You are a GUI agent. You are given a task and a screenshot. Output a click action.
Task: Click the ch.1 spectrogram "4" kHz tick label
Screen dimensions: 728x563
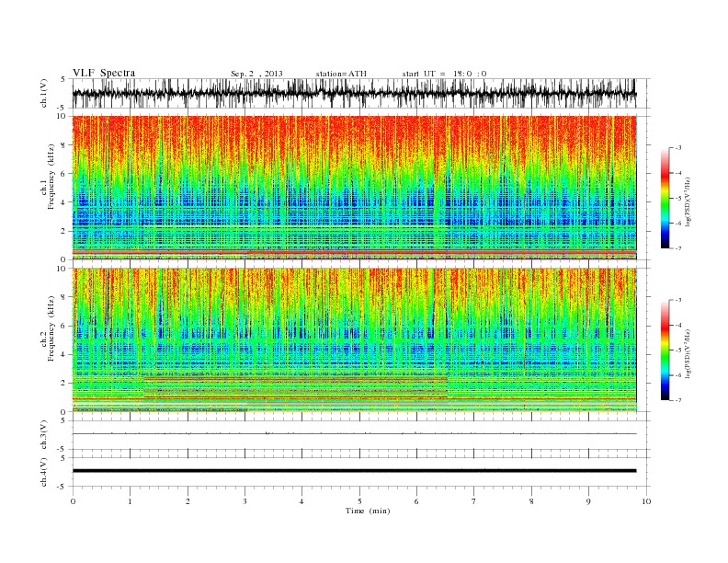click(x=64, y=202)
